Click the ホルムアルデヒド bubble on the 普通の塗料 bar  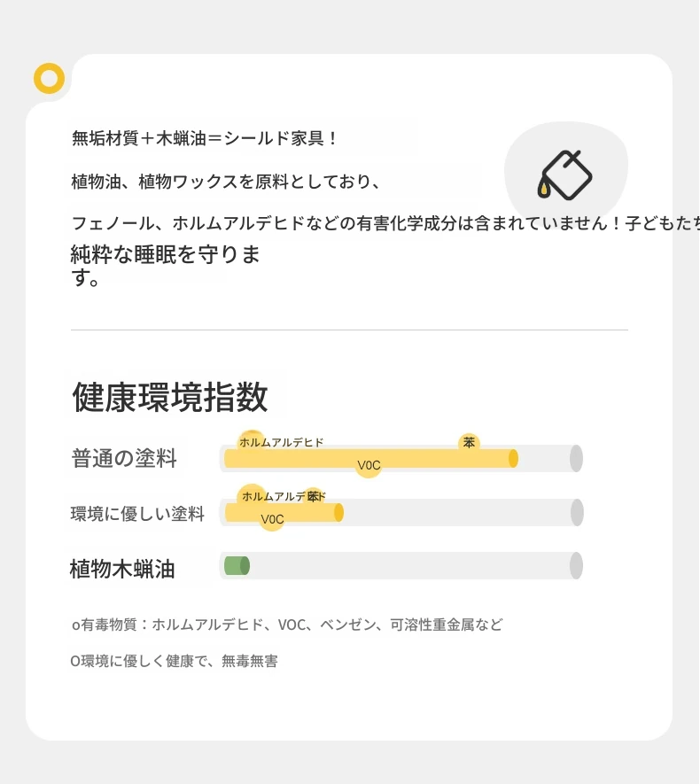coord(281,442)
